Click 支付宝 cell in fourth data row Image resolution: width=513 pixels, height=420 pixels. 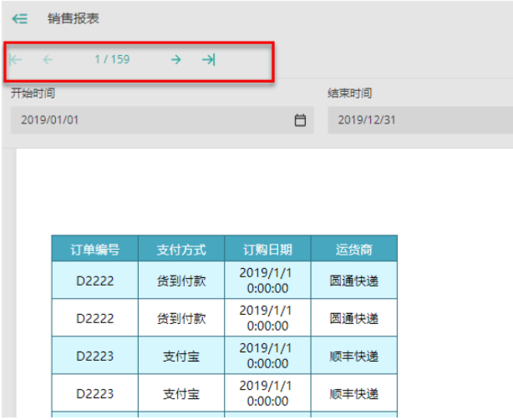pyautogui.click(x=181, y=393)
